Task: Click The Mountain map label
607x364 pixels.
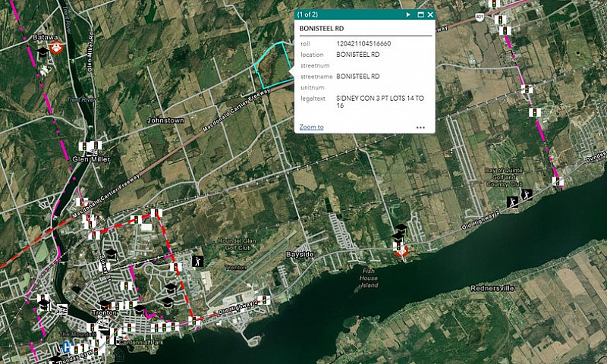Action: [77, 334]
